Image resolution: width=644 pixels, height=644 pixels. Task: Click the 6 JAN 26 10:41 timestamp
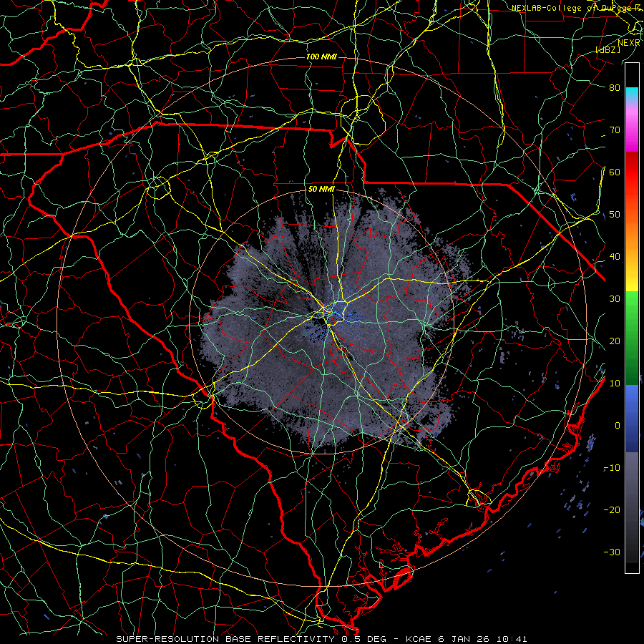click(x=484, y=639)
